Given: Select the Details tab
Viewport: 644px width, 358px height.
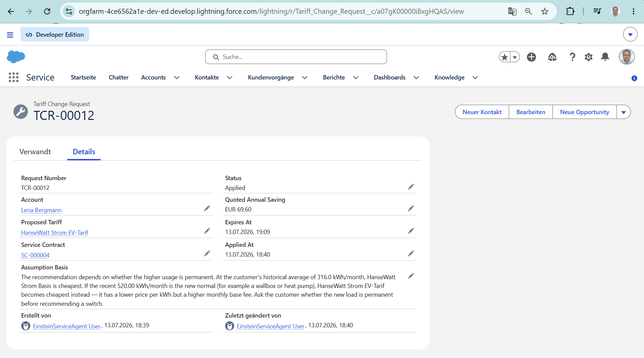Looking at the screenshot, I should 84,152.
